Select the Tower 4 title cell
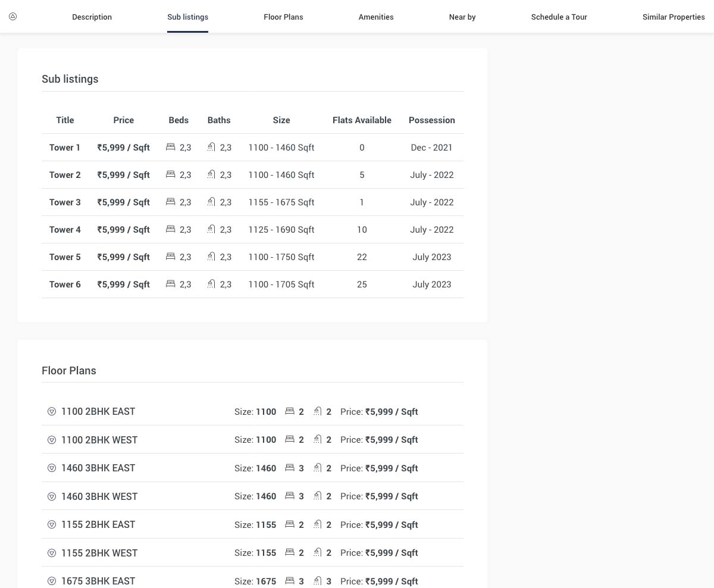714x588 pixels. tap(65, 230)
